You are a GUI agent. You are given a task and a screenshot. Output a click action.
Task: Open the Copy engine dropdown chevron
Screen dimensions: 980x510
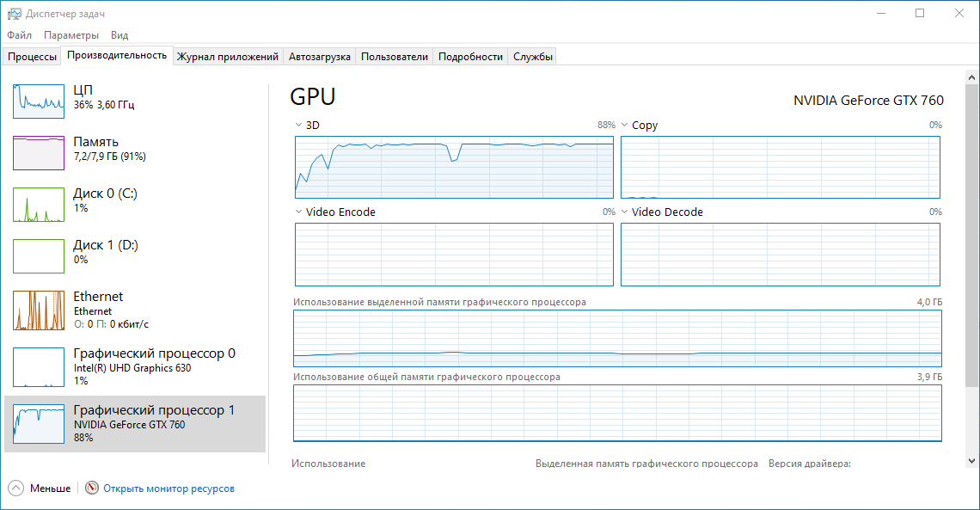[625, 126]
